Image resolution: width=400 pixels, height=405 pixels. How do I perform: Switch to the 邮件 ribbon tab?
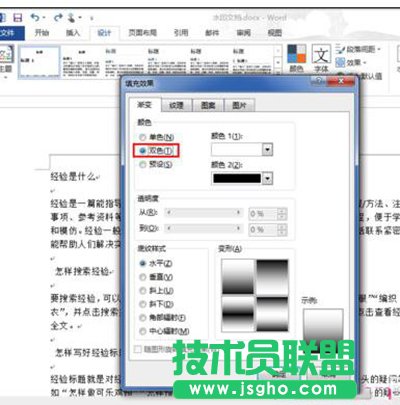212,33
